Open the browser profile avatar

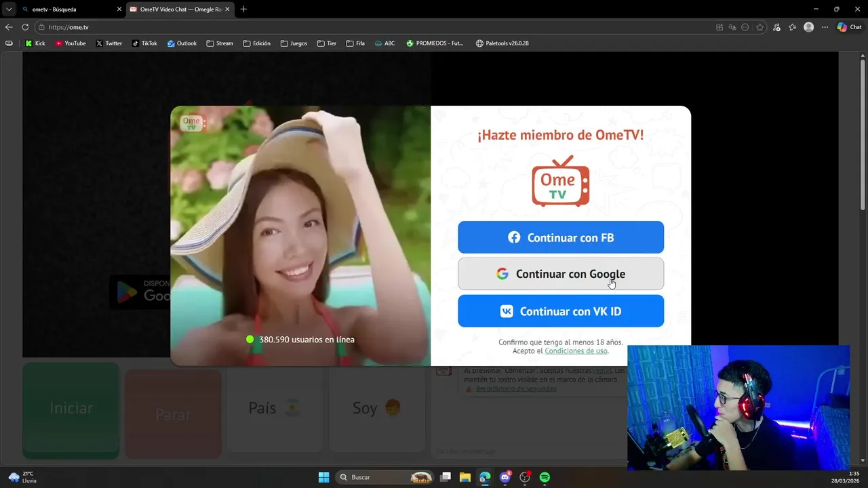click(x=808, y=27)
